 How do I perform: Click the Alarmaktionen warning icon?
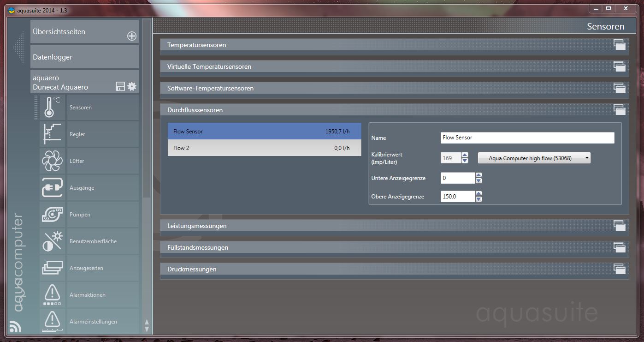click(x=53, y=295)
